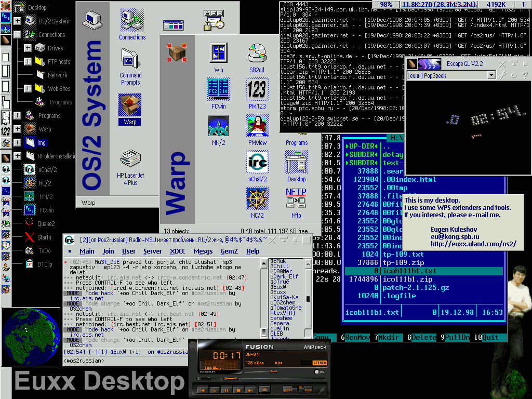
Task: Click the lightning bolt icon on AMP Deck
Action: (321, 390)
